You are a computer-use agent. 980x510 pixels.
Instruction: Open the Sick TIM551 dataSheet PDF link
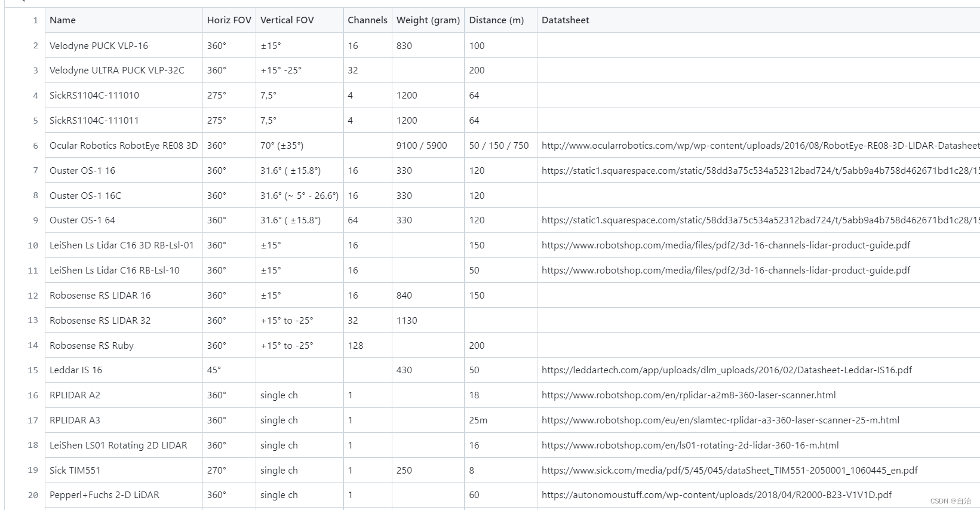click(729, 471)
